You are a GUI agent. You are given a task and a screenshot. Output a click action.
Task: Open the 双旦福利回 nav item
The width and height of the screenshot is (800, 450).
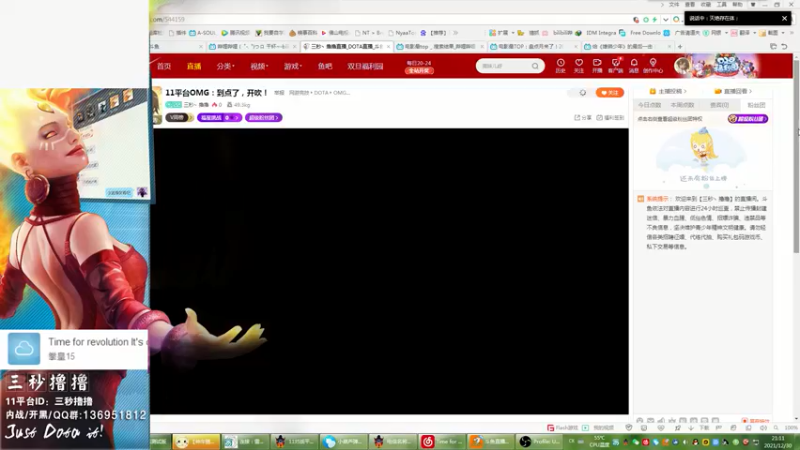[365, 66]
